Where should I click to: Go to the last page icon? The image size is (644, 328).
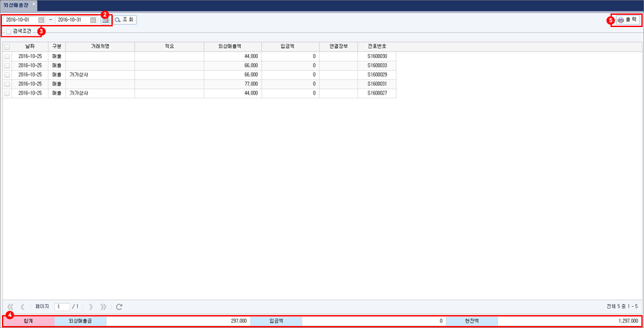click(x=103, y=307)
